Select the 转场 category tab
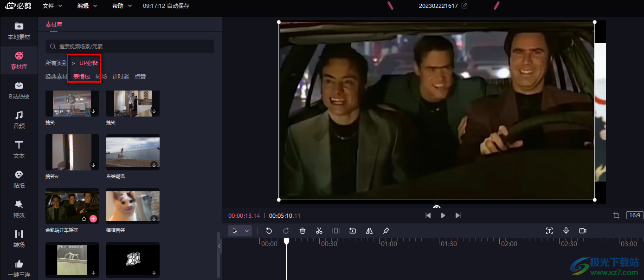 [x=101, y=77]
